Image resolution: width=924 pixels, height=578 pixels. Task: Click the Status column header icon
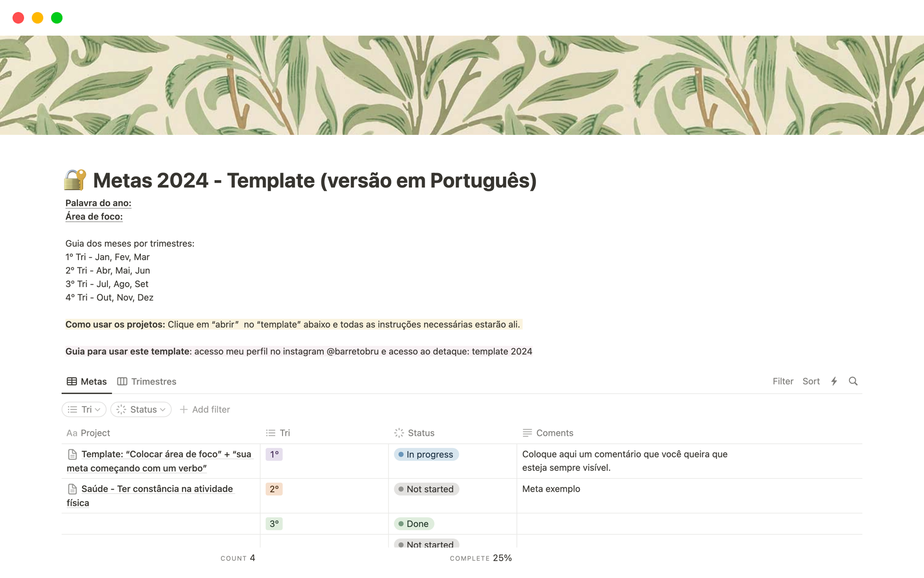pos(399,433)
